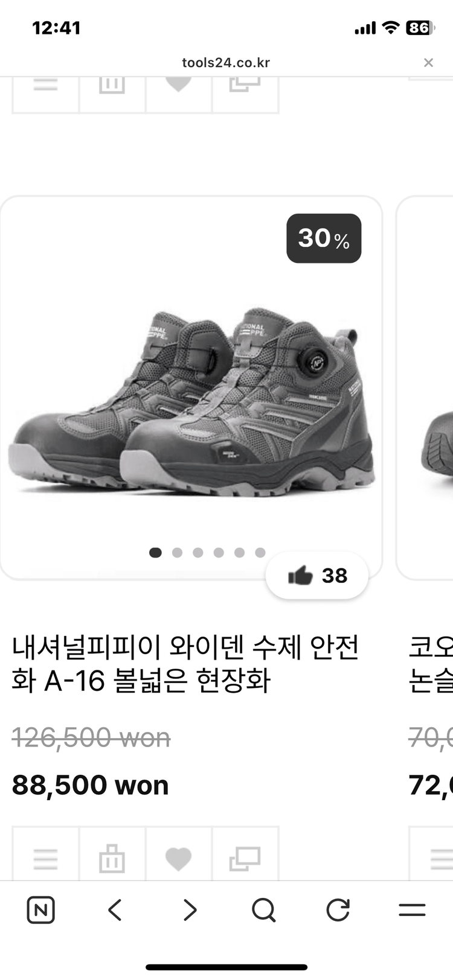Open the browser hamburger menu
The image size is (453, 980).
click(x=413, y=910)
